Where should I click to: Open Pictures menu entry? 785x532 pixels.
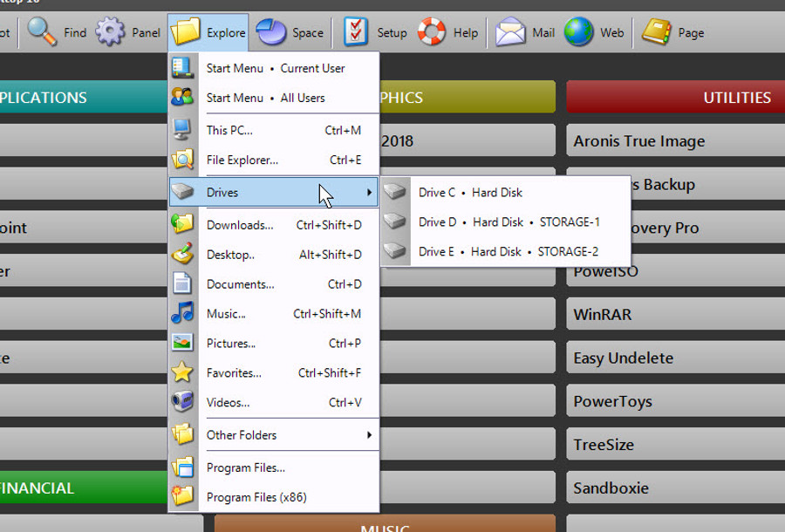(x=274, y=343)
